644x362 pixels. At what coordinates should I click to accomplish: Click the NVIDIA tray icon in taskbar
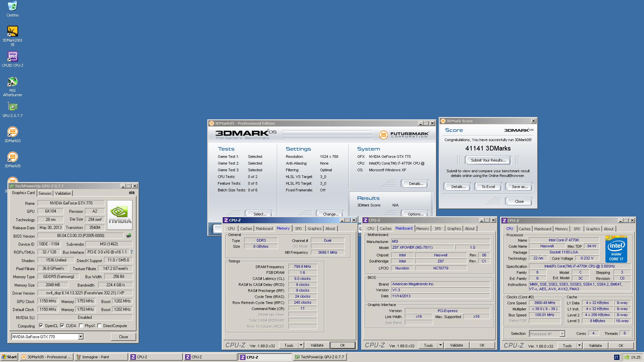pyautogui.click(x=626, y=357)
